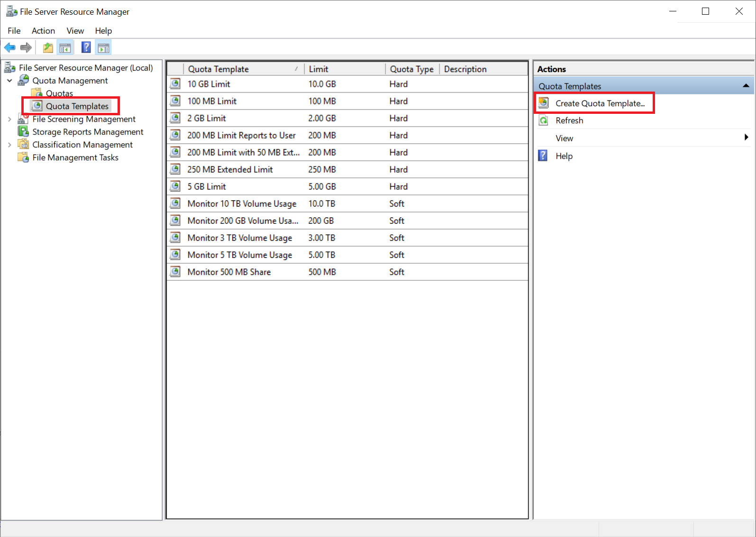Sort by the Limit column header
The image size is (756, 537).
345,69
